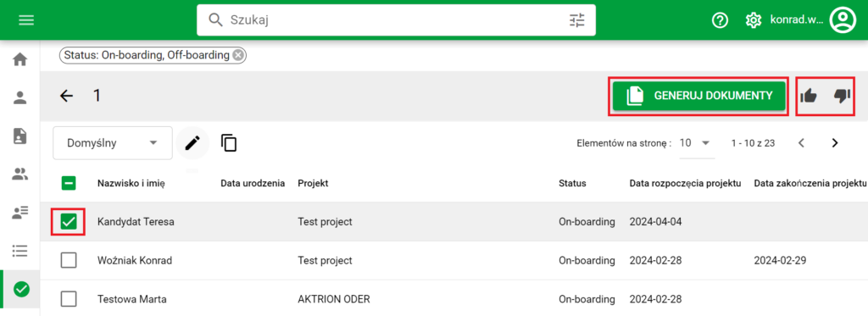The width and height of the screenshot is (868, 316).
Task: Click in the Szukaj search field
Action: click(396, 20)
